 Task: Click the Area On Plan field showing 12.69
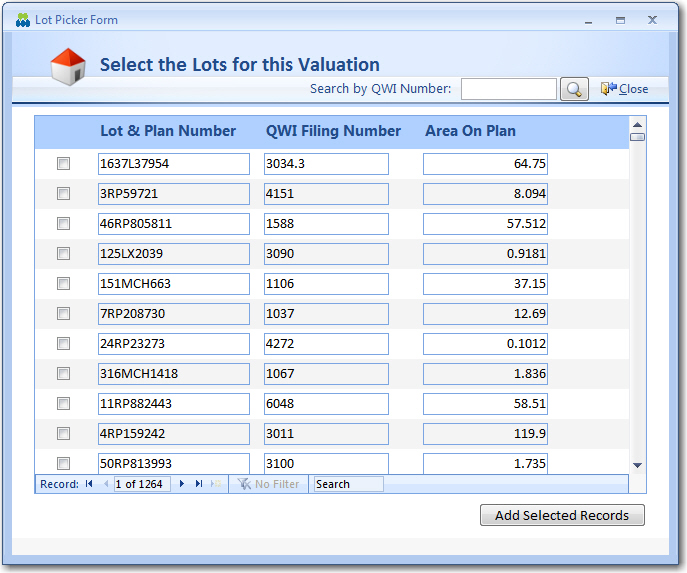[x=485, y=314]
